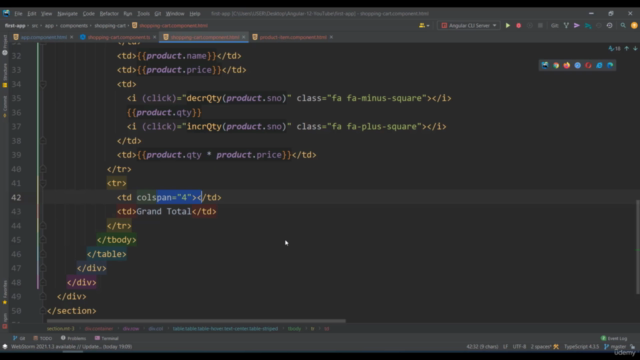Click the TypeScript 4.3.5 status widget

pos(581,347)
